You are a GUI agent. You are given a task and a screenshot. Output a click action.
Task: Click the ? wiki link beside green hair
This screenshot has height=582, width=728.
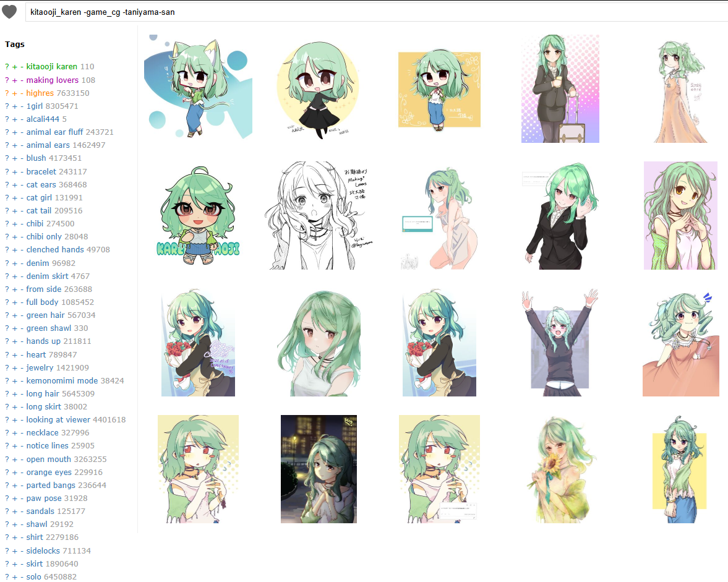pyautogui.click(x=7, y=315)
